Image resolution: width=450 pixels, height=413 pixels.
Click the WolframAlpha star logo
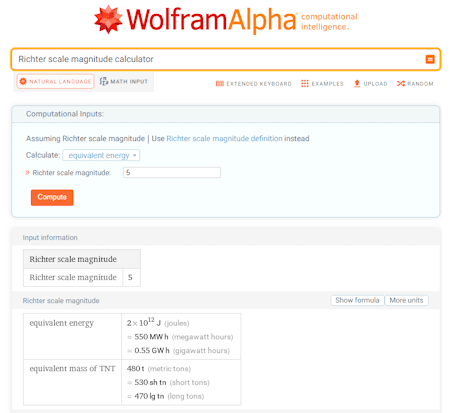pos(108,19)
